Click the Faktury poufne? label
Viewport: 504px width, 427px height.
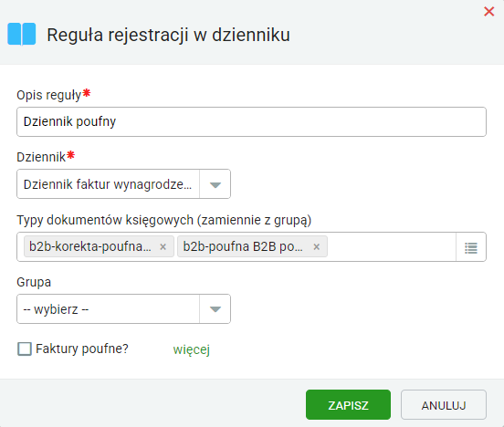click(x=82, y=349)
